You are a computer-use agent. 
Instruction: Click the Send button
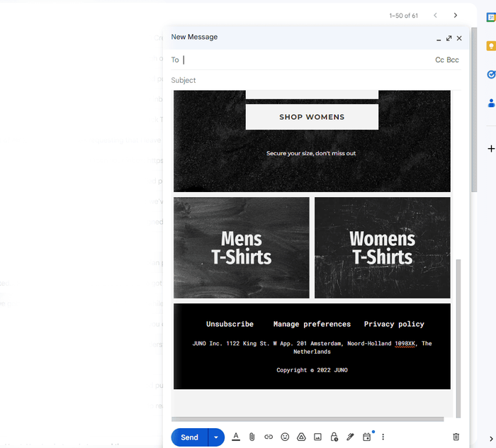pyautogui.click(x=189, y=437)
